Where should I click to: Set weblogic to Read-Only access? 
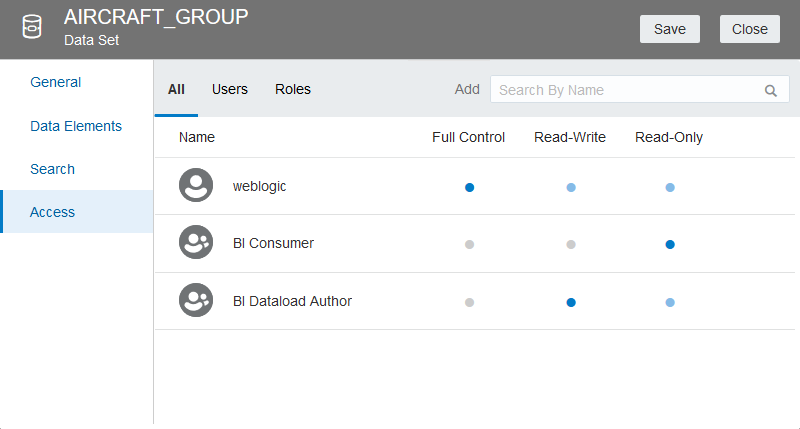(670, 187)
